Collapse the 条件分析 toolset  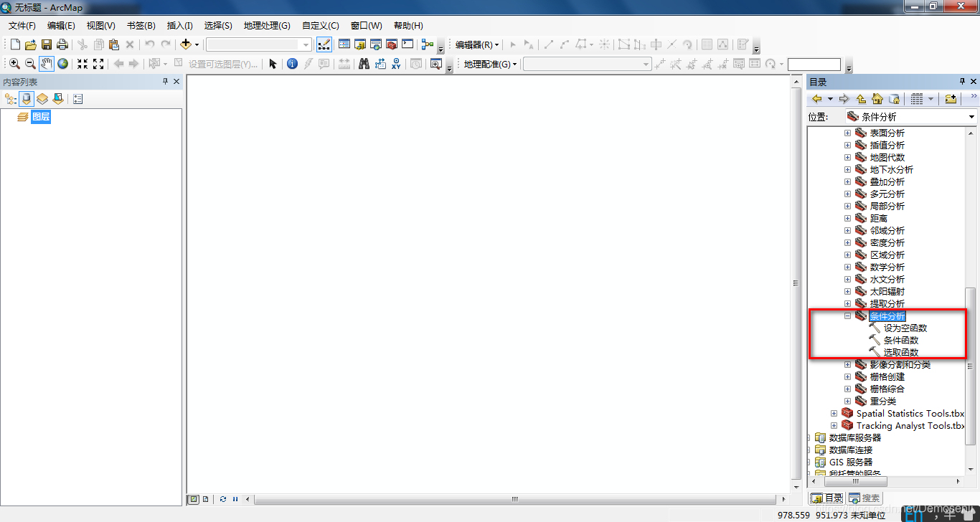[x=847, y=315]
